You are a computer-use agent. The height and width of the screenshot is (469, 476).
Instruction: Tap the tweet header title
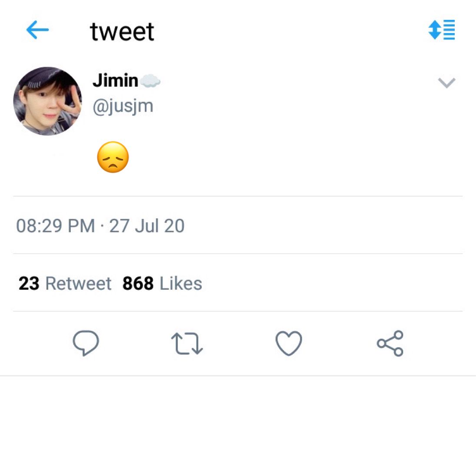(122, 31)
